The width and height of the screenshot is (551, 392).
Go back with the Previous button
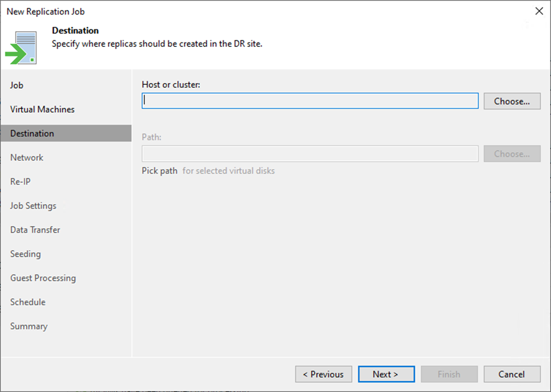pos(323,374)
